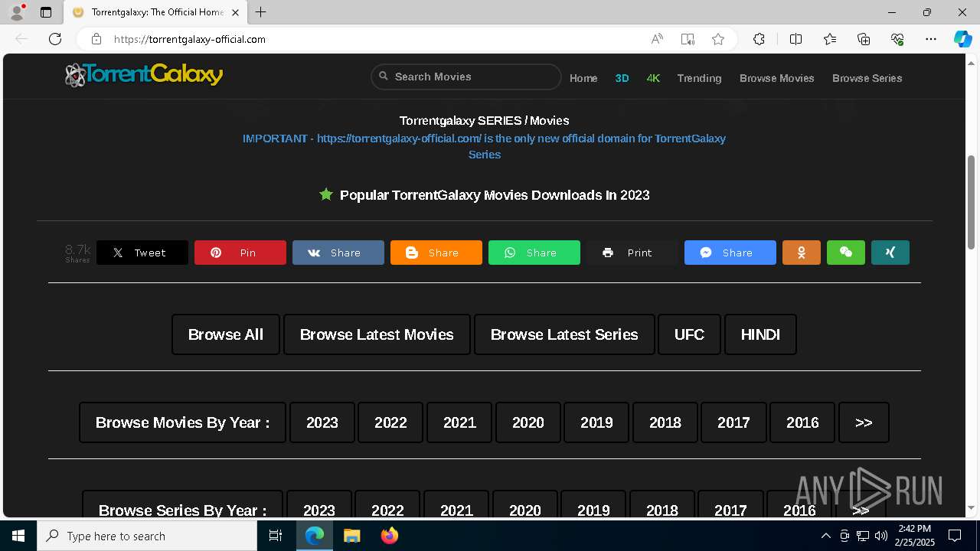Close the Torrentgalaxy tab

tap(235, 12)
